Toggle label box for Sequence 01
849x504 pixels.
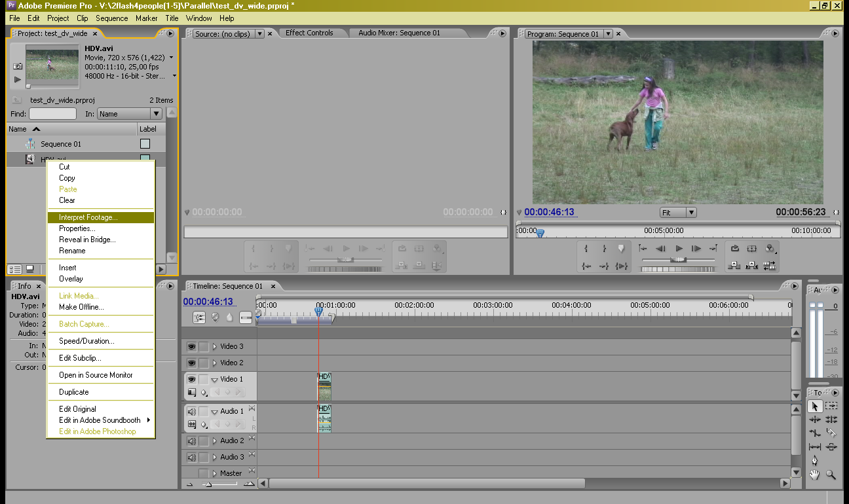pos(145,144)
